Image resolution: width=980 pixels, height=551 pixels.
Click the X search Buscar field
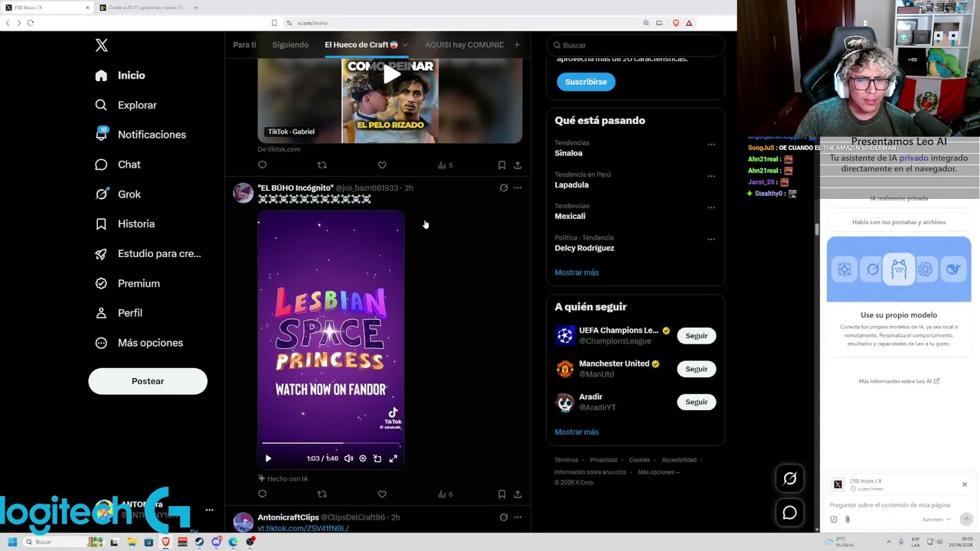tap(635, 45)
